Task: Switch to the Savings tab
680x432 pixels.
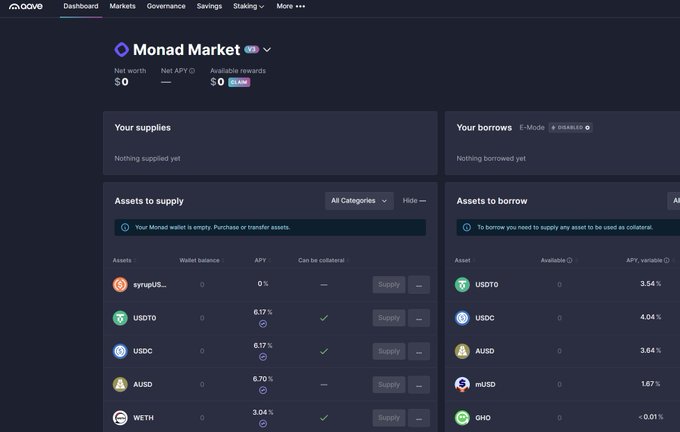Action: click(x=209, y=6)
